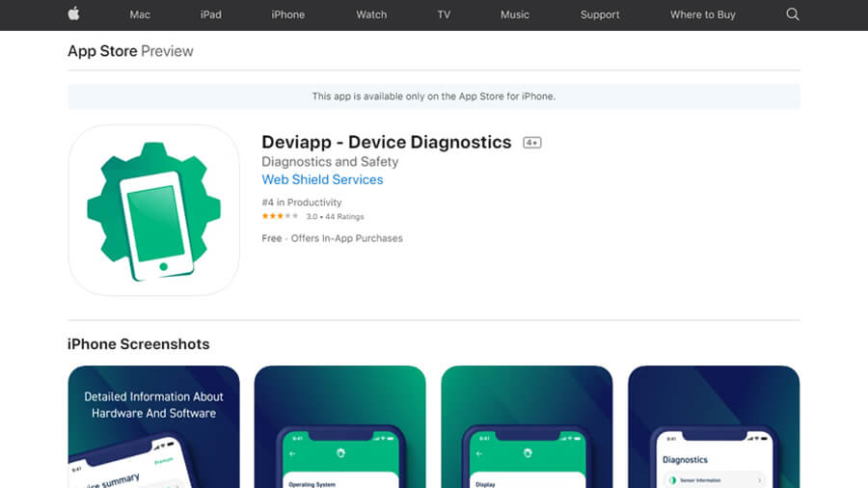Open the Display screenshot thumbnail
Viewport: 868px width, 488px height.
[527, 426]
